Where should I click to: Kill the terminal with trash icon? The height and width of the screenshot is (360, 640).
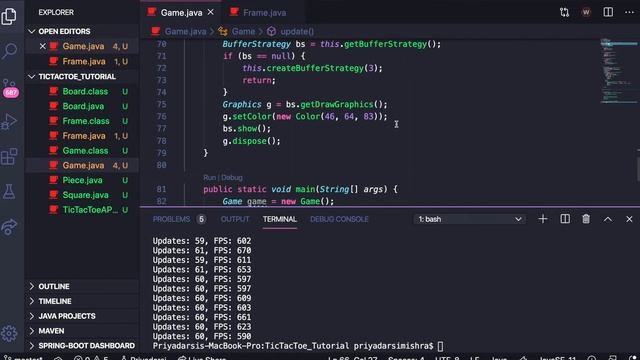(x=586, y=219)
